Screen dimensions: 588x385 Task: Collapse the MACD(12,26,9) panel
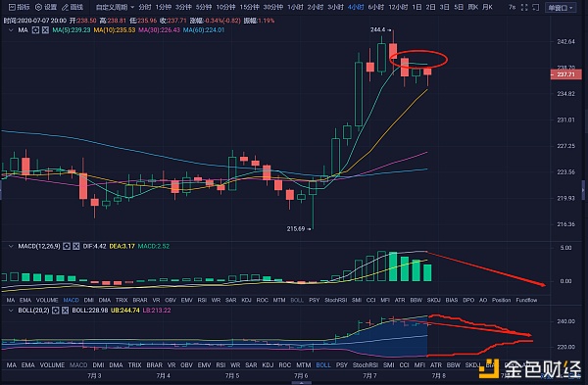click(11, 246)
